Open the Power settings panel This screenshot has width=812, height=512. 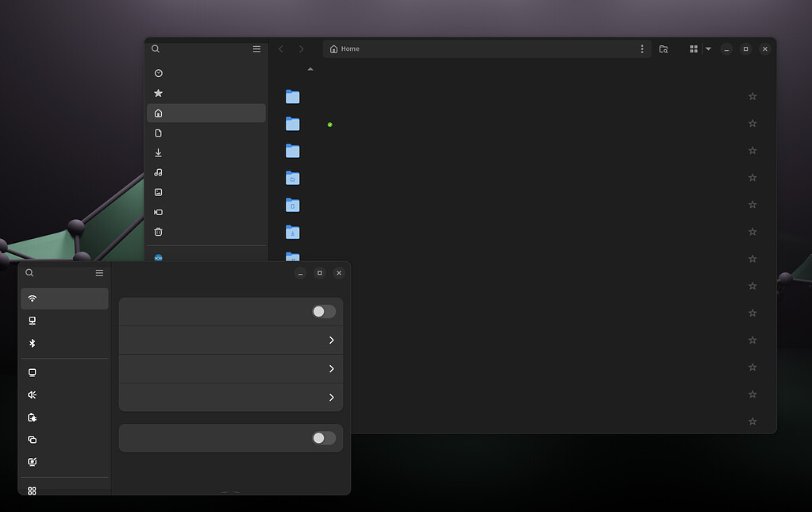coord(32,417)
